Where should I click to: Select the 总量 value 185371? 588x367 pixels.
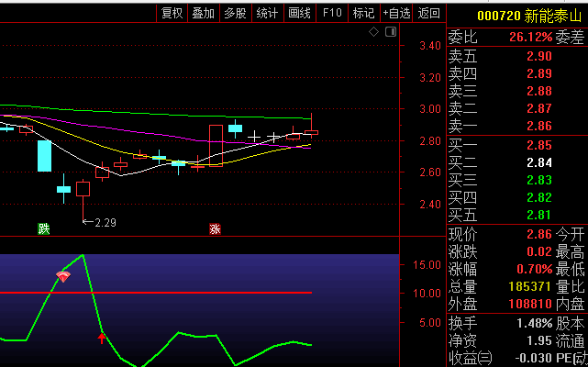[x=530, y=286]
